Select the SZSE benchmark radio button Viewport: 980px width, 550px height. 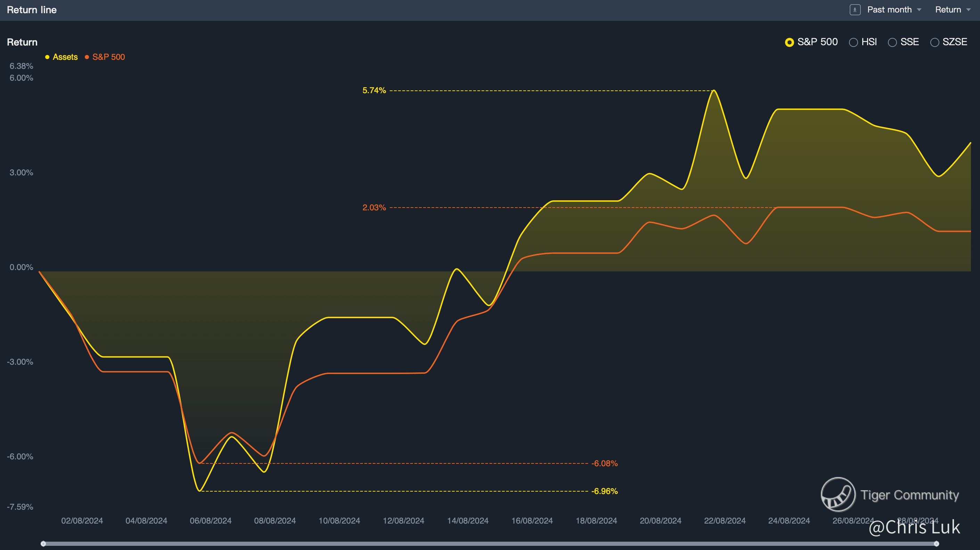click(934, 42)
